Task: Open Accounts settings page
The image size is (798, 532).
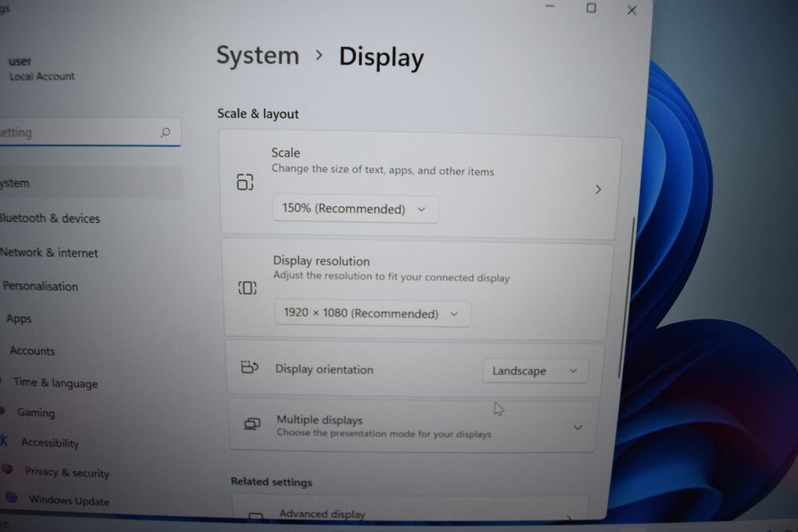Action: pyautogui.click(x=33, y=351)
